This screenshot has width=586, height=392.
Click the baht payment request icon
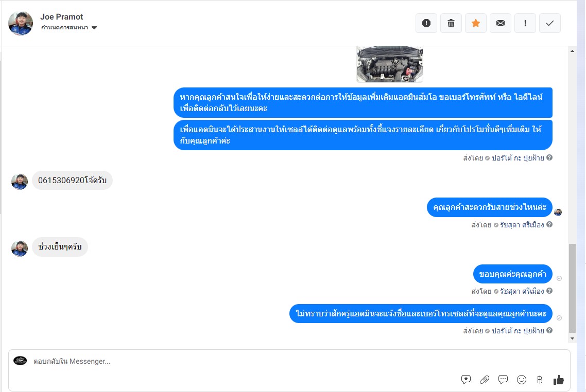point(540,380)
